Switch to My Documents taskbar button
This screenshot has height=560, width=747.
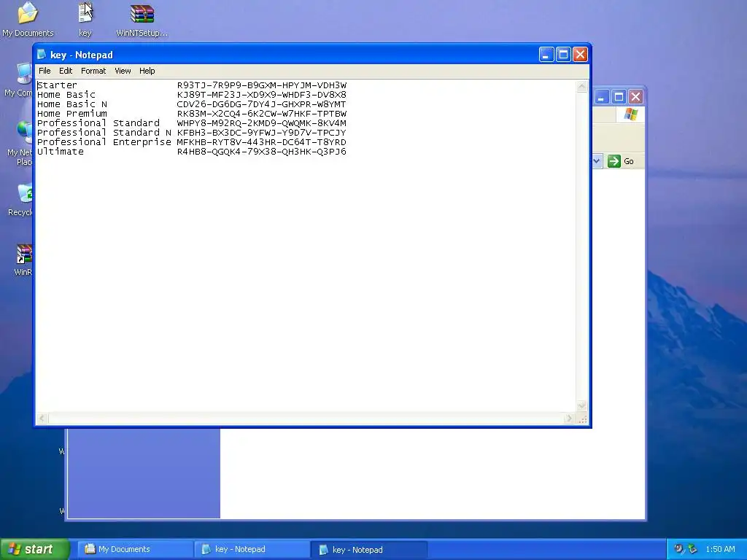pos(135,550)
